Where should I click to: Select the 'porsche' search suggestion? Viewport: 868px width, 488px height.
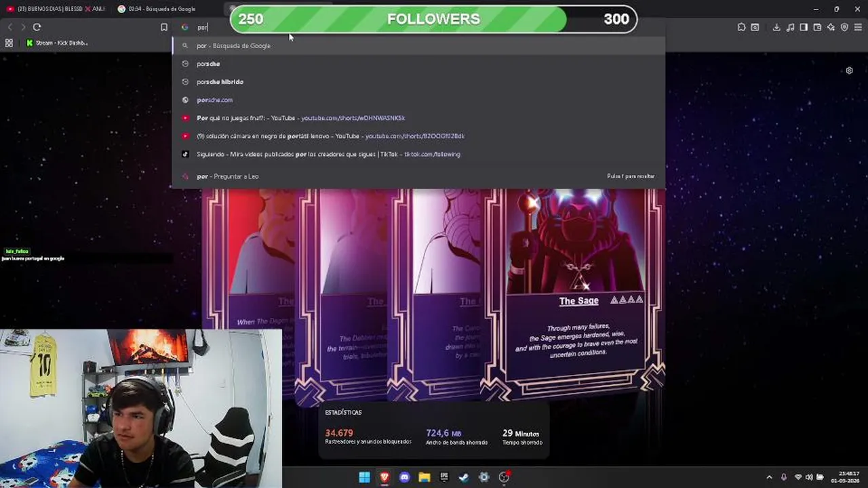[418, 64]
